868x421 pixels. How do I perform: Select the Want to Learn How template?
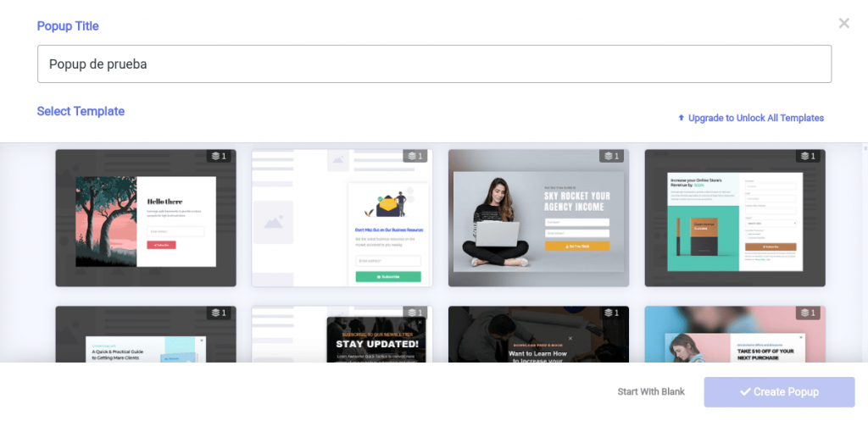tap(538, 334)
